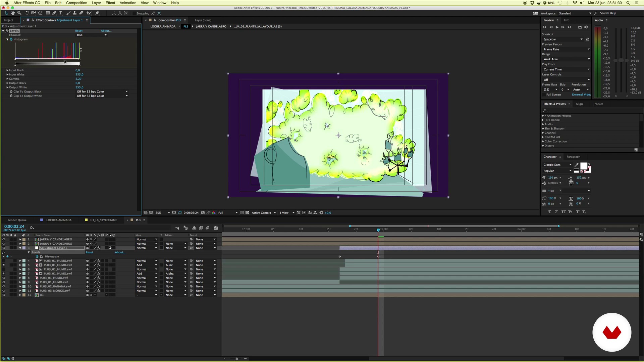
Task: Enable the Snapping checkbox
Action: click(135, 13)
